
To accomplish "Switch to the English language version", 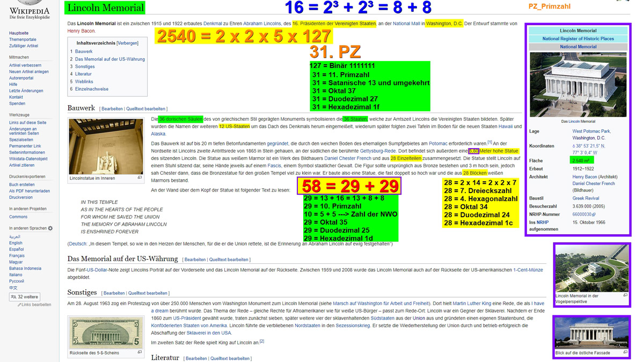I will [x=16, y=243].
